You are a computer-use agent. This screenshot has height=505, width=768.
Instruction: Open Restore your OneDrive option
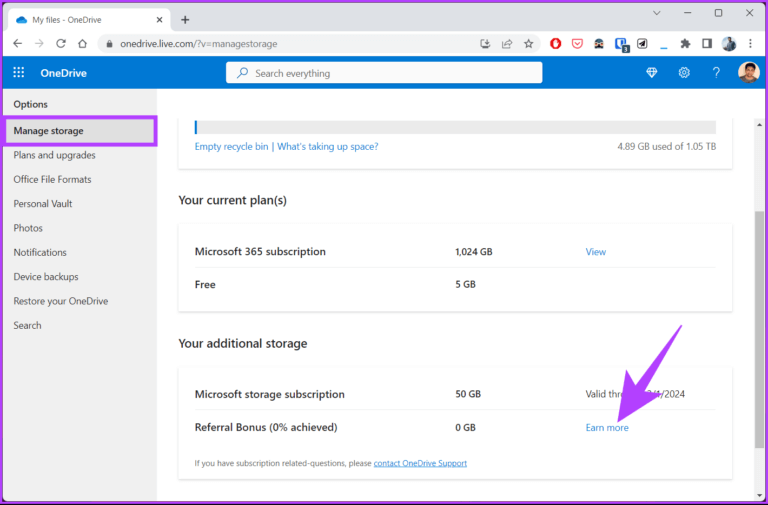61,301
